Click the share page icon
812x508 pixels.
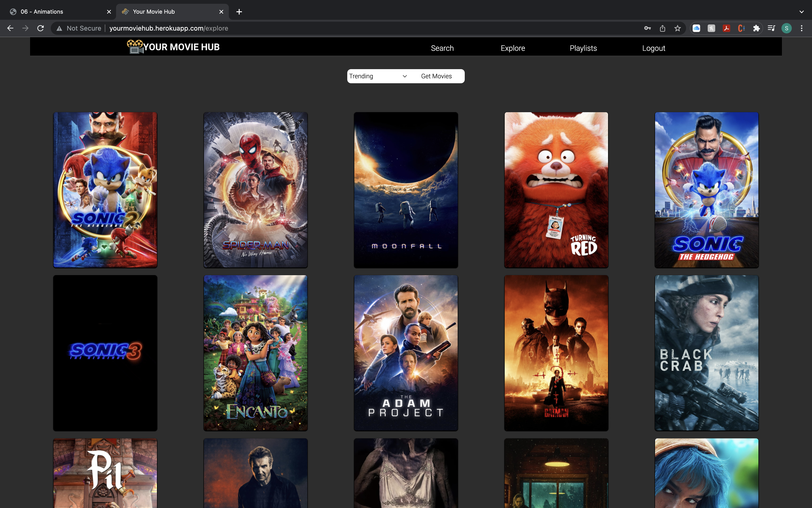(662, 28)
